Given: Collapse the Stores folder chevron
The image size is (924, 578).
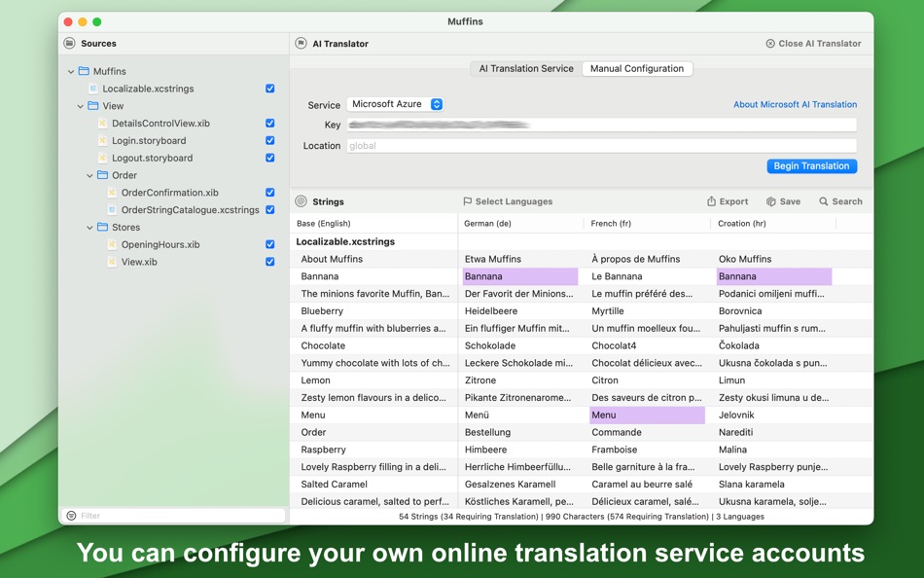Looking at the screenshot, I should [89, 228].
